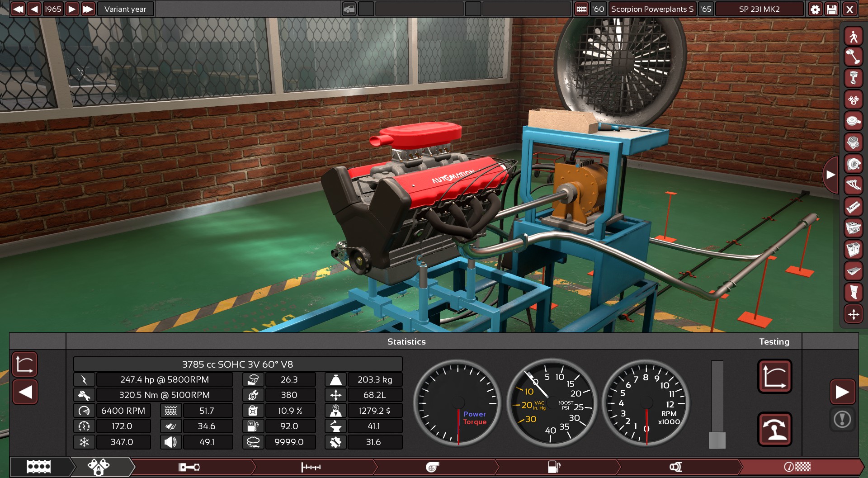The image size is (868, 478).
Task: Switch to the turbo aspiration tab
Action: (x=433, y=467)
